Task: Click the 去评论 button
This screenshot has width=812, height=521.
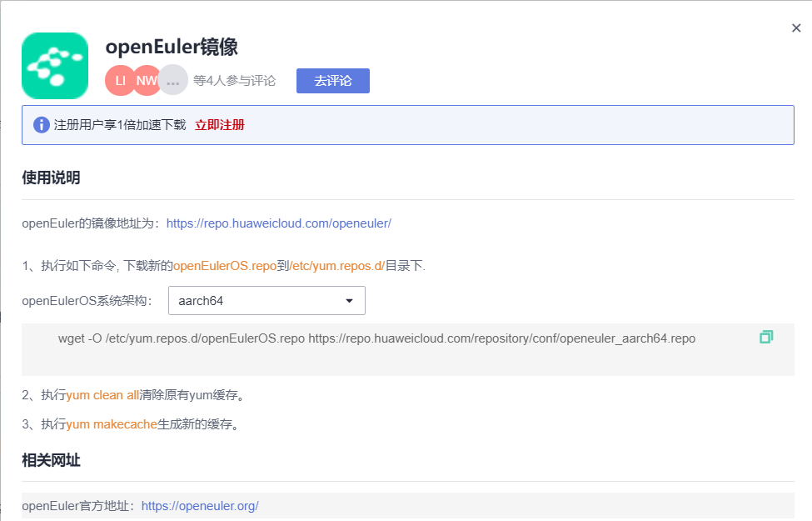Action: 333,81
